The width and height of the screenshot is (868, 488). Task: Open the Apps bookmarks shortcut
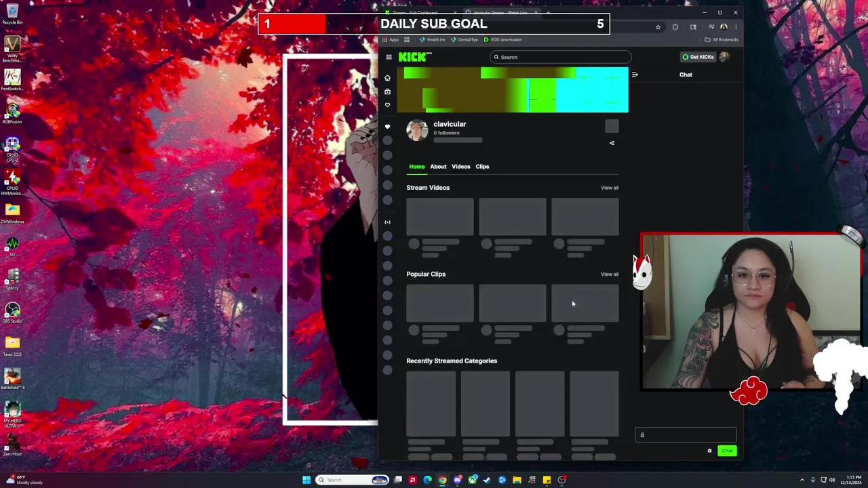(x=390, y=39)
